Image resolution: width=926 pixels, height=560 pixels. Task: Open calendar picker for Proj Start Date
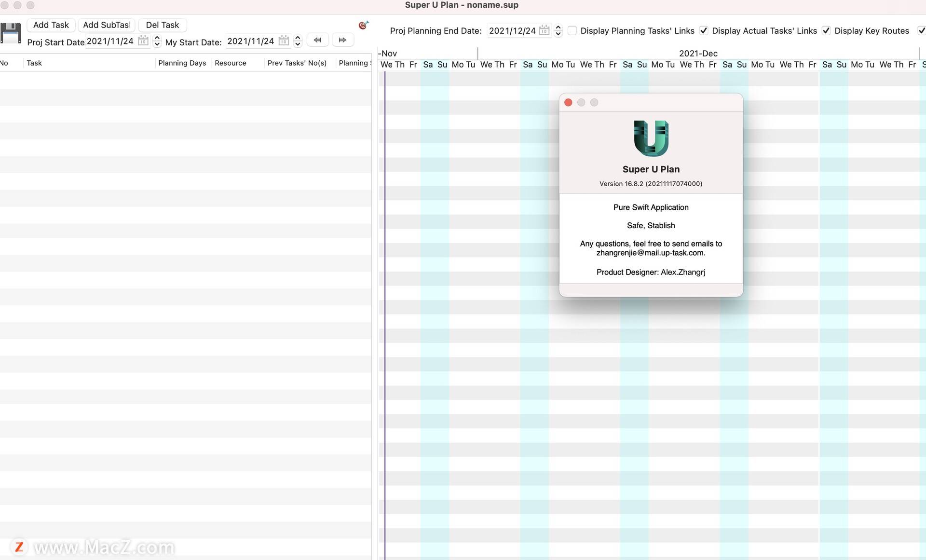143,41
